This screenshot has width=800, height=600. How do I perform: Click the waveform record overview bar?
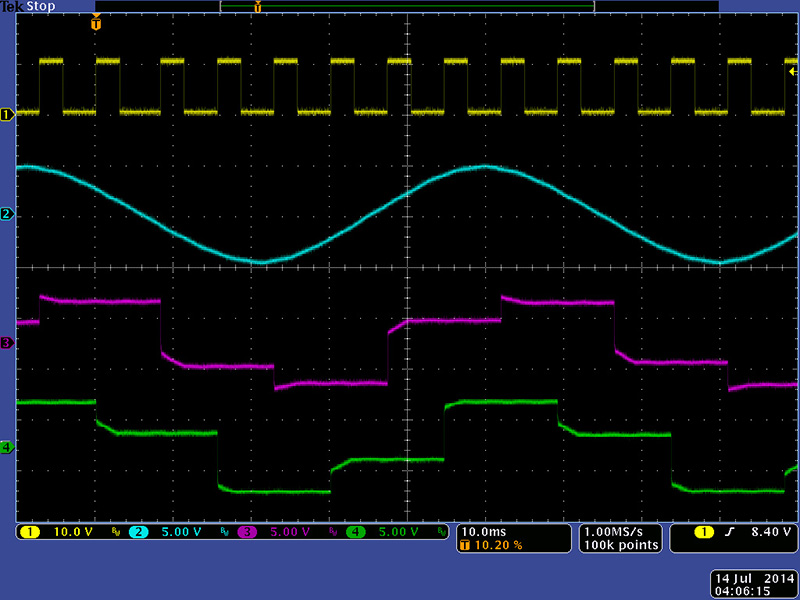coord(406,6)
